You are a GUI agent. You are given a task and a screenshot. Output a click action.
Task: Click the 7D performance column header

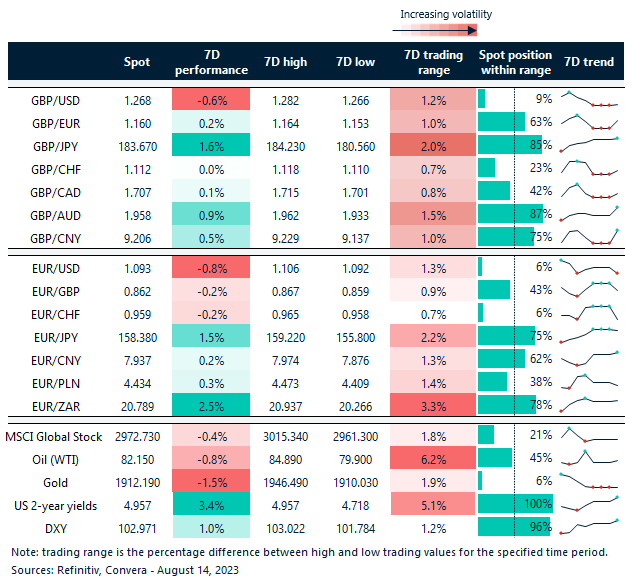(x=211, y=62)
